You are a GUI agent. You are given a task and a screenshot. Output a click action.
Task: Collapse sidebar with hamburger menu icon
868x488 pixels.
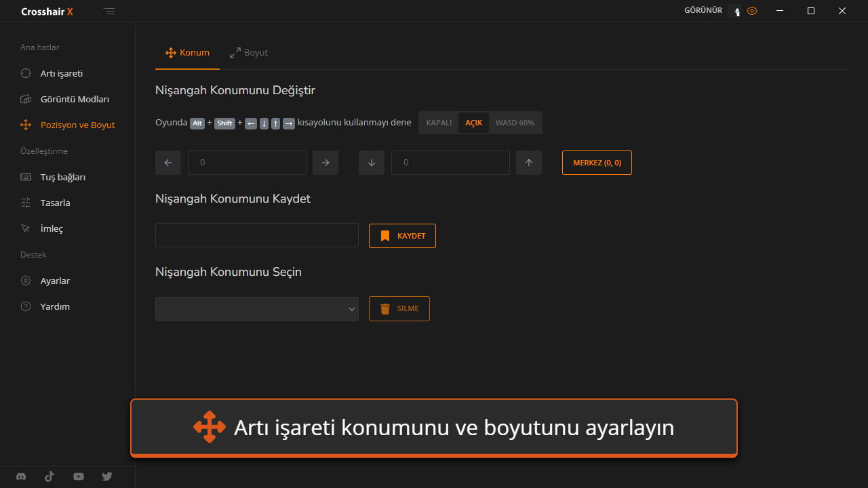110,12
